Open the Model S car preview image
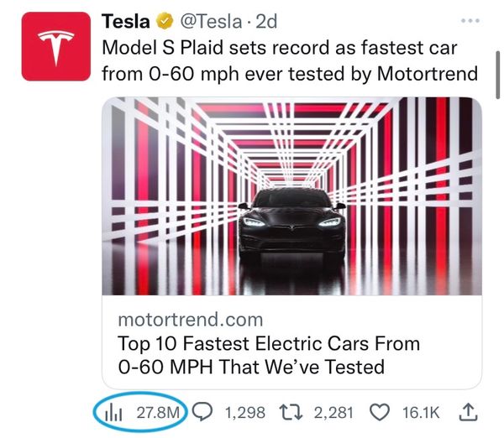Image resolution: width=504 pixels, height=438 pixels. [291, 196]
